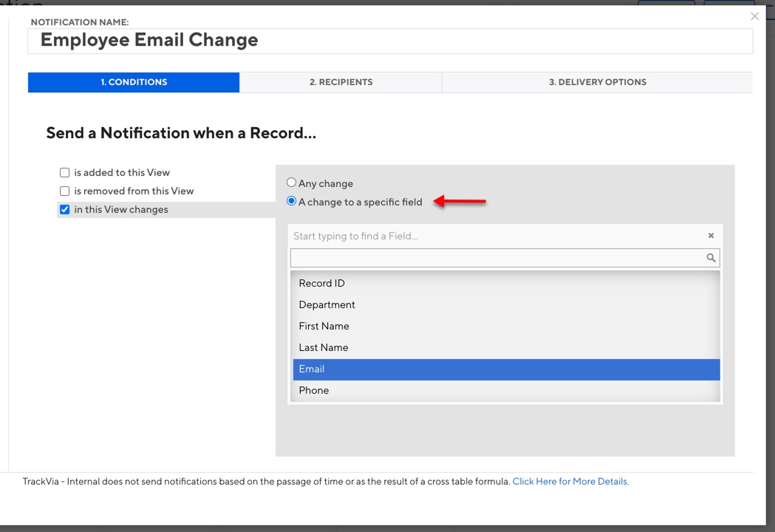
Task: Uncheck "in this View changes"
Action: click(x=64, y=209)
